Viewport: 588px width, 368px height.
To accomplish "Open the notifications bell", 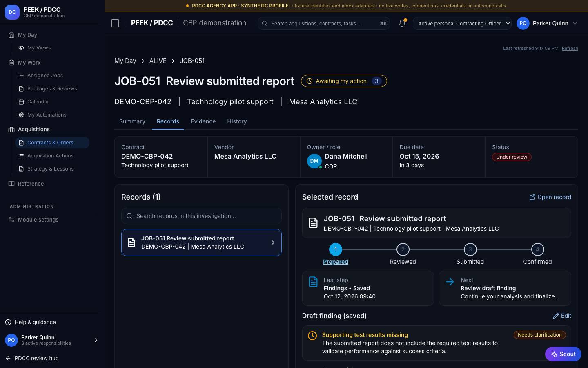I will tap(402, 23).
